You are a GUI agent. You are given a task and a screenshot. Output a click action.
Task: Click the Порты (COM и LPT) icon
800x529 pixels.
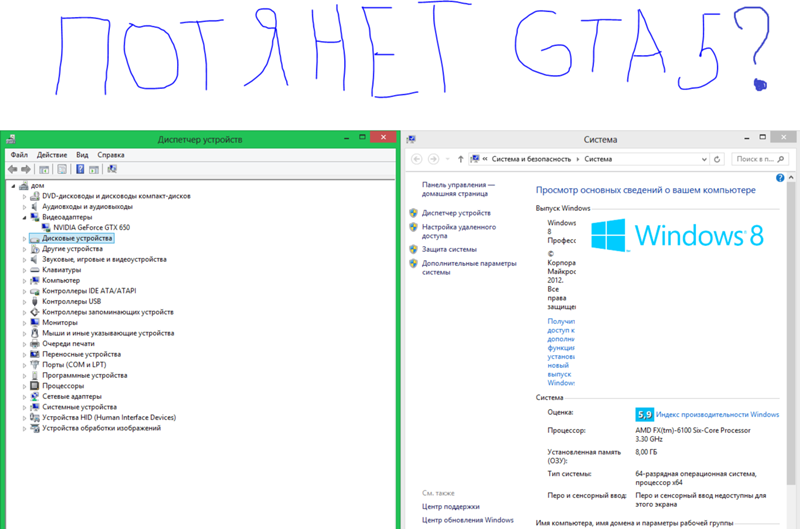click(35, 365)
